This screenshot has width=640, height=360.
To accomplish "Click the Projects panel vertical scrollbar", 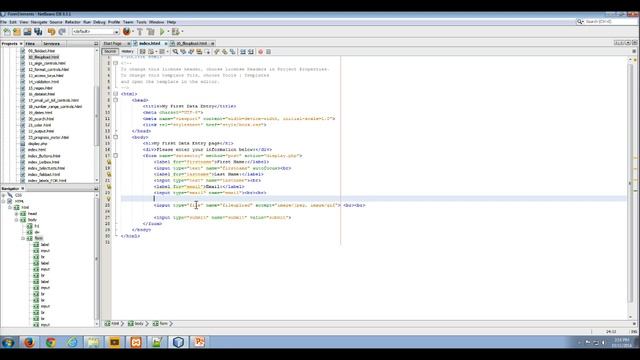I will coord(97,115).
